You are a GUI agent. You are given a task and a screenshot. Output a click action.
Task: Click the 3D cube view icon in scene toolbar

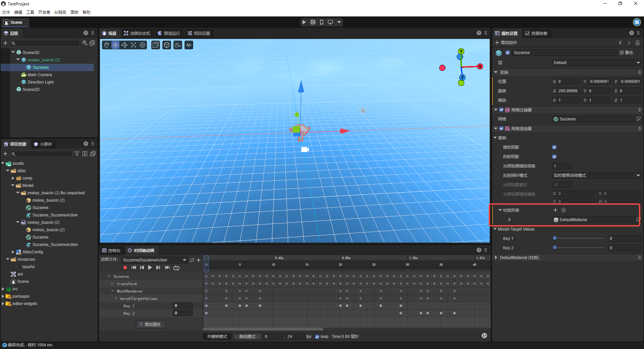point(167,45)
